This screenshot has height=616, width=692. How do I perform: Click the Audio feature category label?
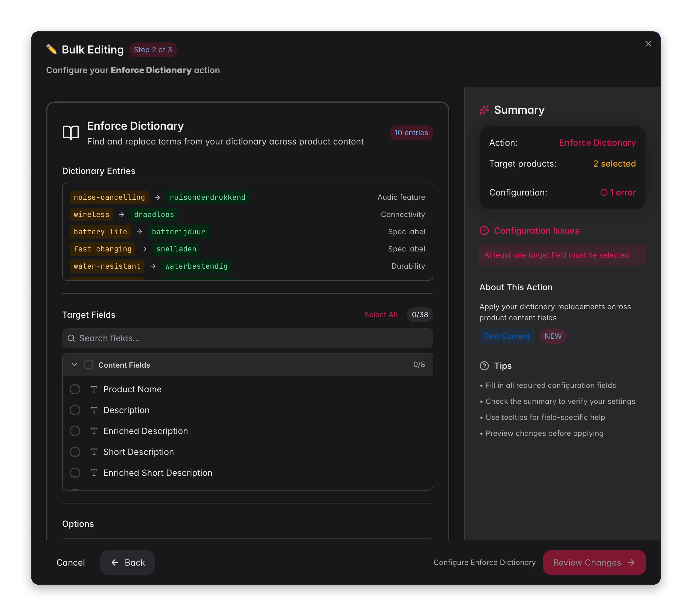pos(401,197)
